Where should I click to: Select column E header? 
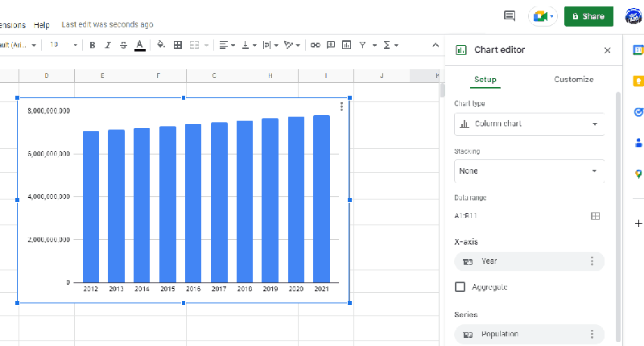[x=102, y=76]
